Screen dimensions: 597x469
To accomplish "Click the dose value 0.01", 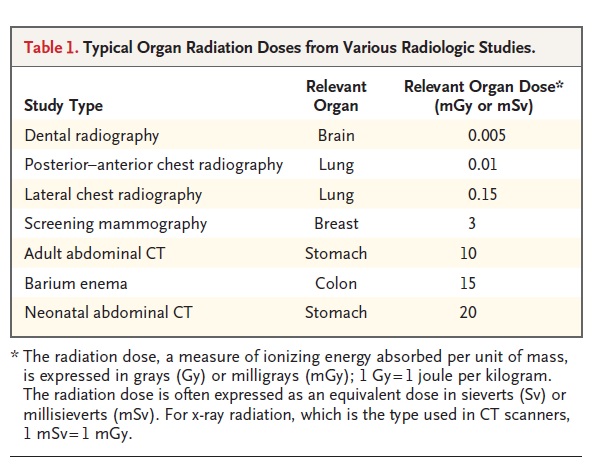I will click(x=482, y=165).
